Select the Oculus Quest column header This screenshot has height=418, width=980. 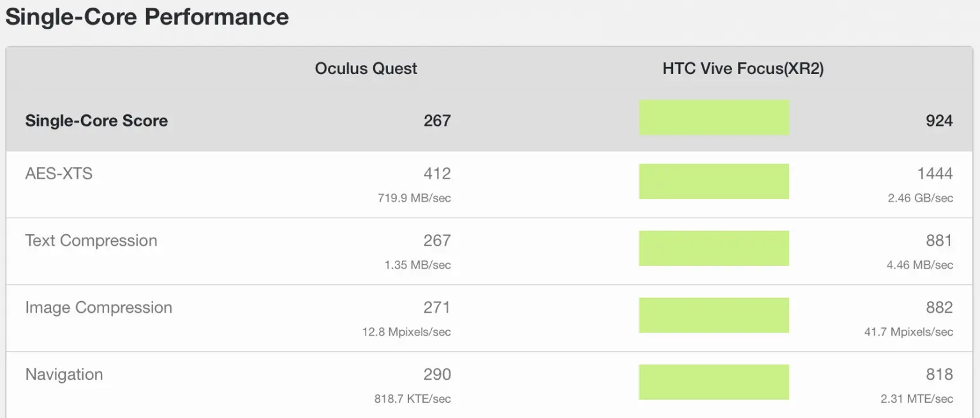[x=366, y=69]
